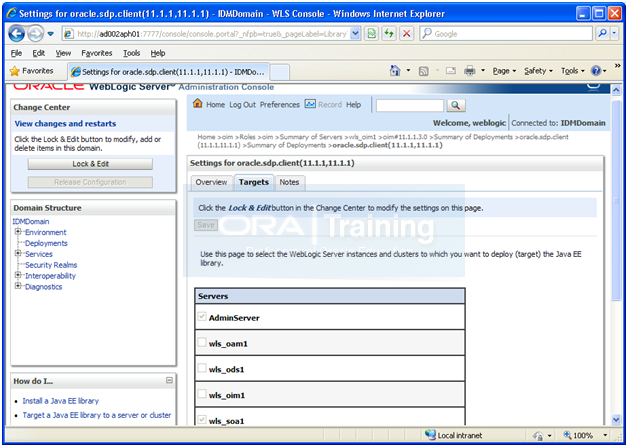Click the console search text field
Viewport: 628px width, 447px height.
pos(410,106)
